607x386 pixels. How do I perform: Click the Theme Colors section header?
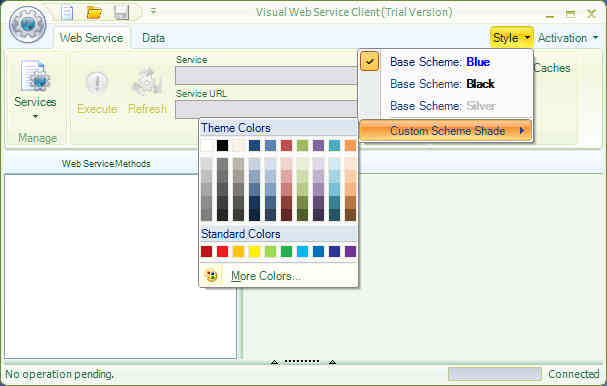click(278, 128)
